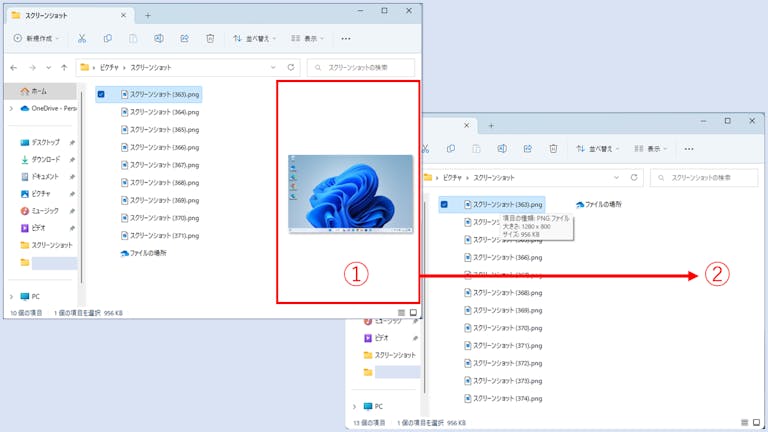
Task: Click the copy icon in the left window toolbar
Action: [107, 38]
